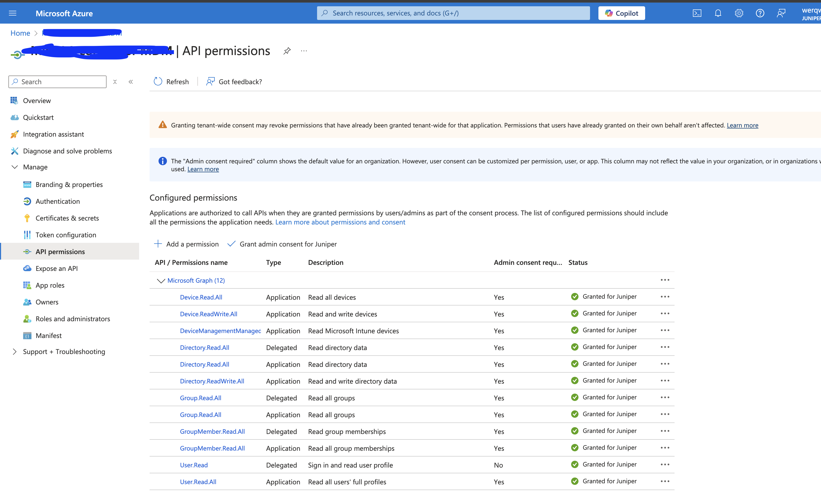Image resolution: width=821 pixels, height=504 pixels.
Task: Open portal settings gear icon
Action: pyautogui.click(x=739, y=13)
